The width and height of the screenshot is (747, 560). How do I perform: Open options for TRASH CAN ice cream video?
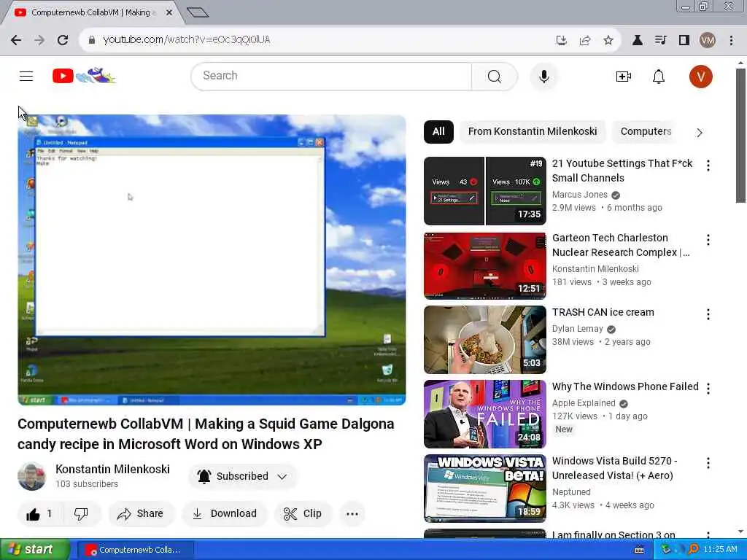point(708,314)
